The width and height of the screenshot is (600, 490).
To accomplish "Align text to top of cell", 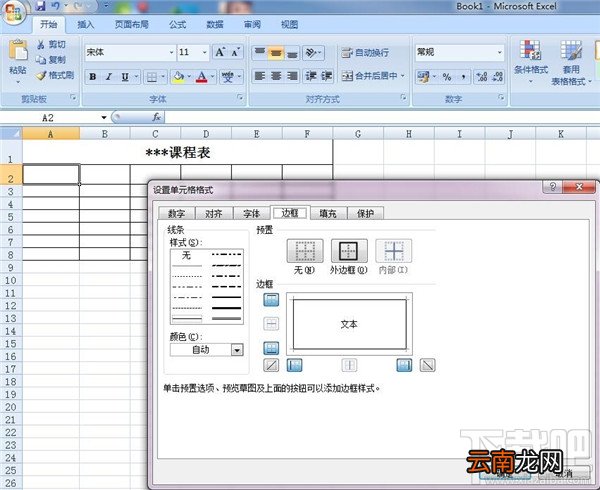I will click(260, 52).
